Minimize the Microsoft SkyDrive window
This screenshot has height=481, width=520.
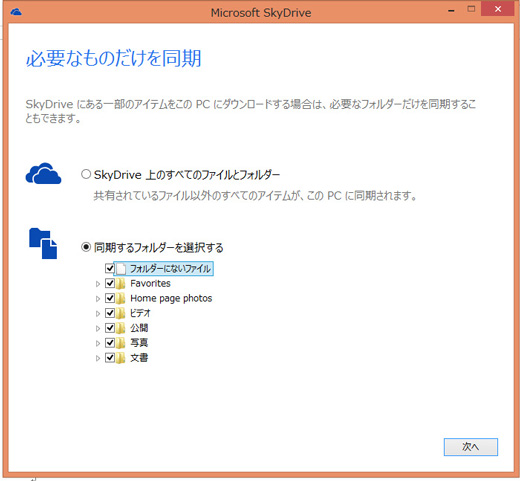pos(451,10)
